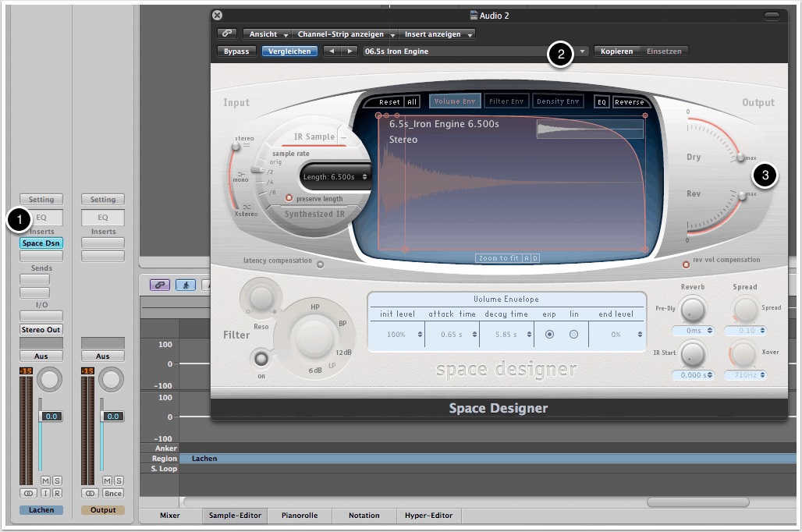
Task: Select the lin envelope radio button
Action: point(573,334)
